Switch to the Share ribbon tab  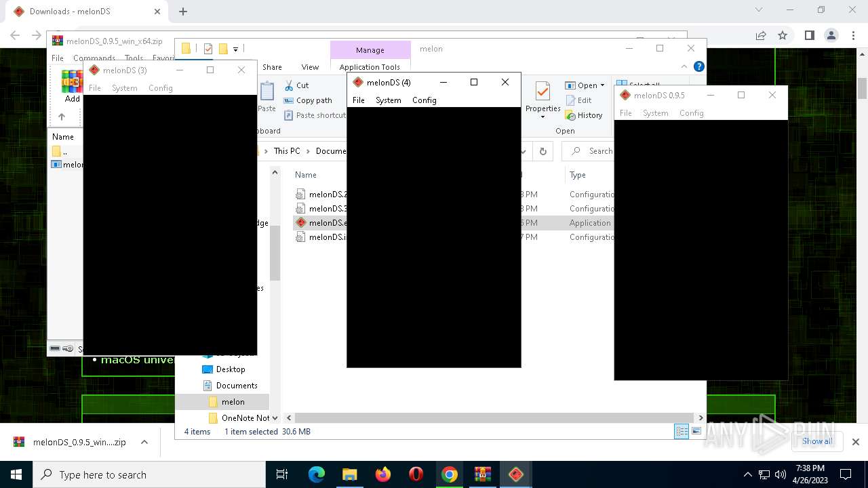272,67
